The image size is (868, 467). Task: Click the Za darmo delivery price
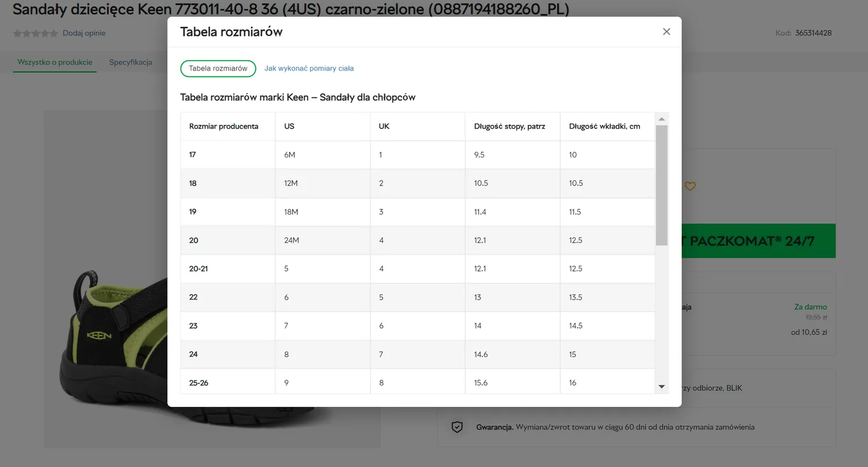(x=811, y=307)
